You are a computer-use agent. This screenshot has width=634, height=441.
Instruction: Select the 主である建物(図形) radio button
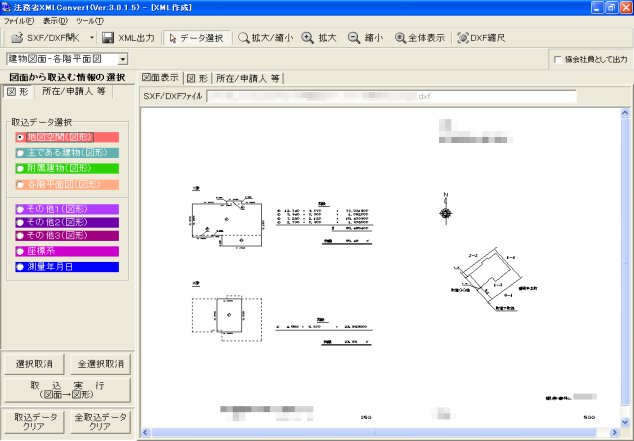pos(20,153)
